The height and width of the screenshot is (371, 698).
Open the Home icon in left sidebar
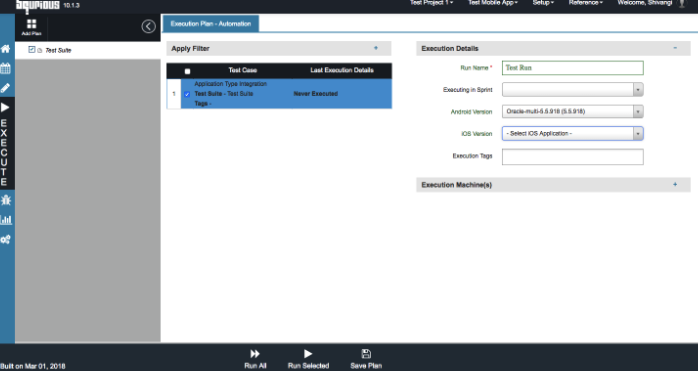(x=5, y=49)
